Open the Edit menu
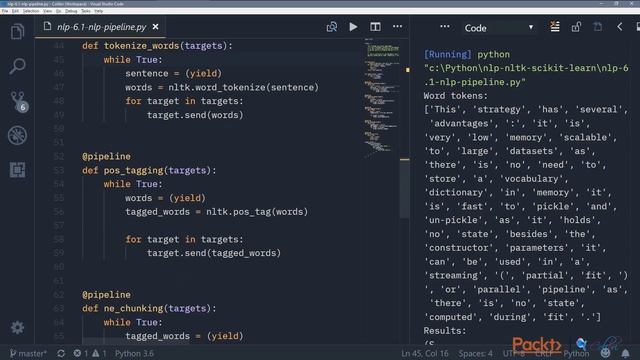640x360 pixels. (15, 11)
